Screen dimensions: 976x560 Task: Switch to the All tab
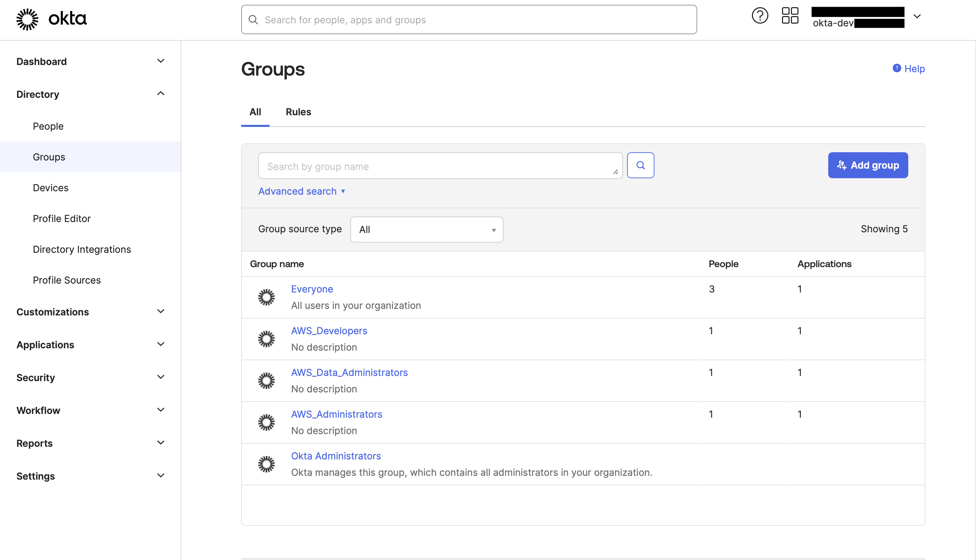tap(255, 112)
